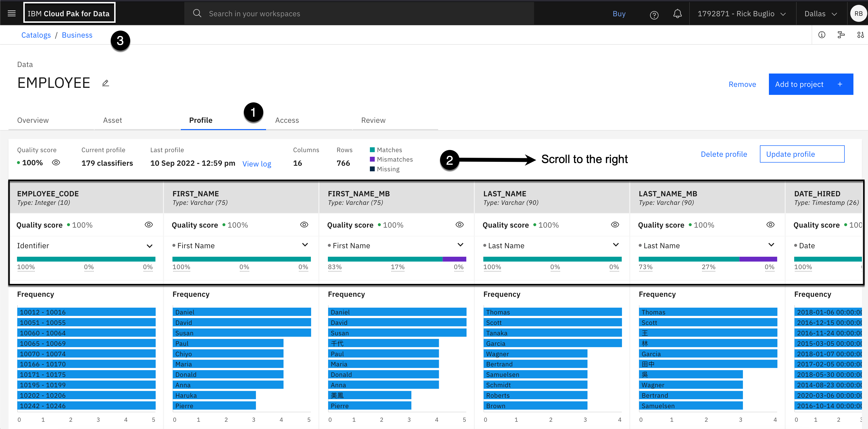Switch to the Overview tab

click(x=33, y=120)
